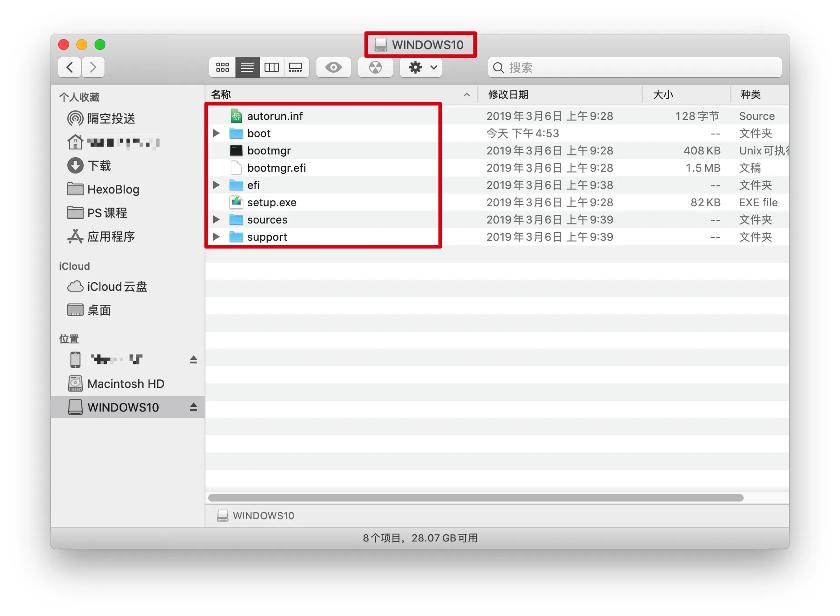Click the search field

tap(635, 67)
